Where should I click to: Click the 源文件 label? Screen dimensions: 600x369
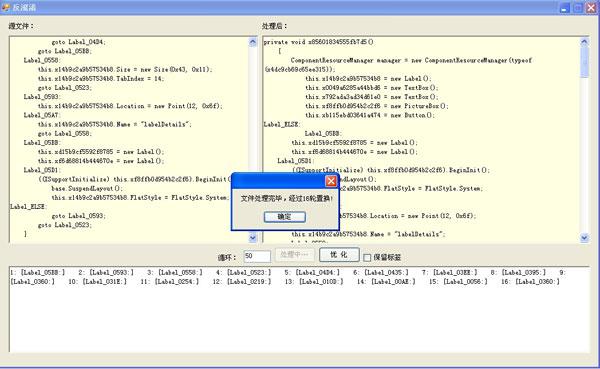point(21,26)
